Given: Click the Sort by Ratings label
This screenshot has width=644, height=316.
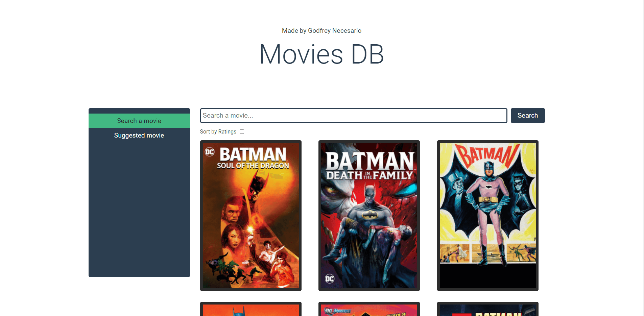Looking at the screenshot, I should [218, 132].
